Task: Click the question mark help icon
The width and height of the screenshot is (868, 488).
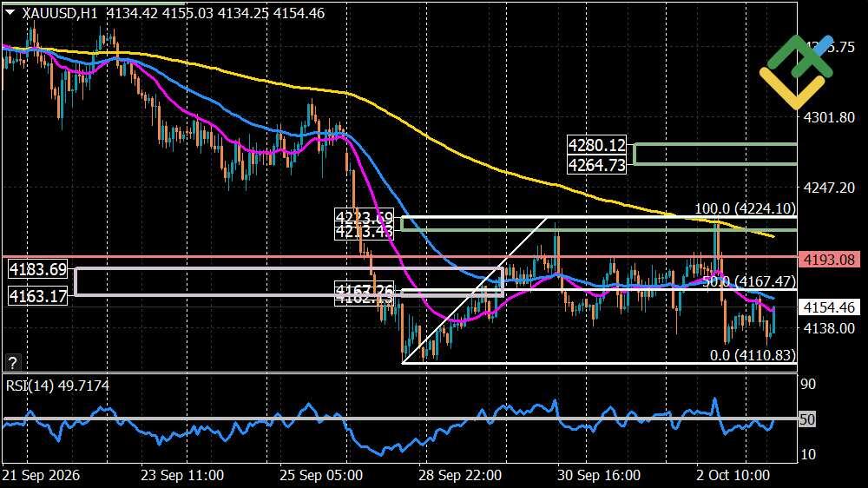Action: coord(12,363)
